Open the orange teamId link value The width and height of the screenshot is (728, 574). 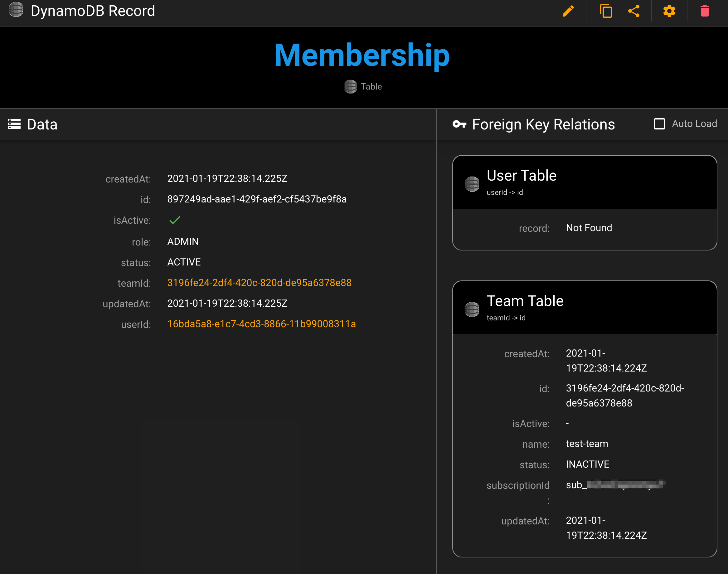tap(259, 283)
